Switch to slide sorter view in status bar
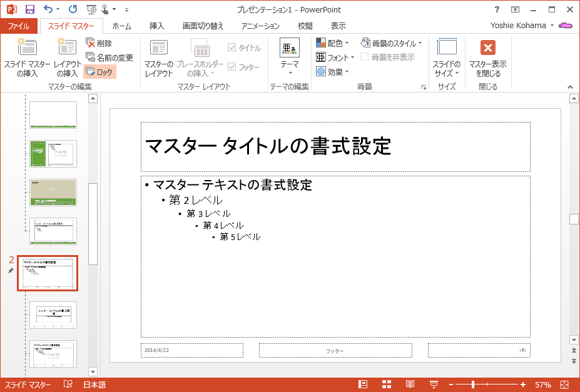580x392 pixels. click(x=386, y=384)
